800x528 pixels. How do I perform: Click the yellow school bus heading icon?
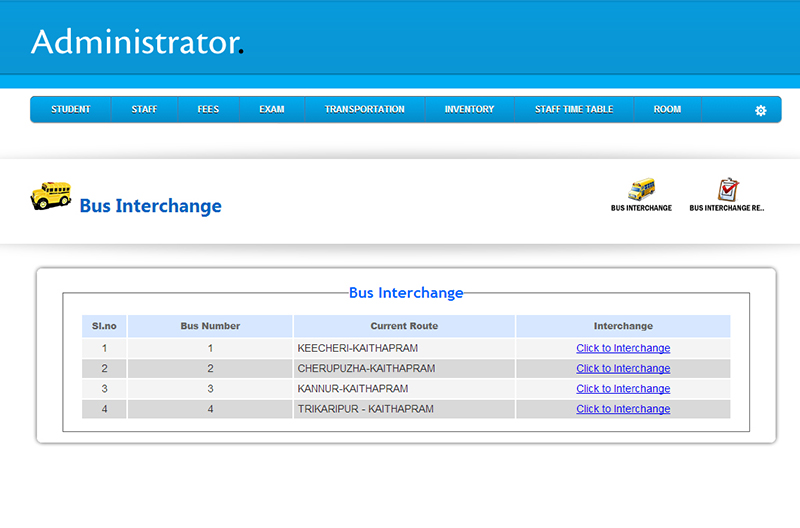51,195
